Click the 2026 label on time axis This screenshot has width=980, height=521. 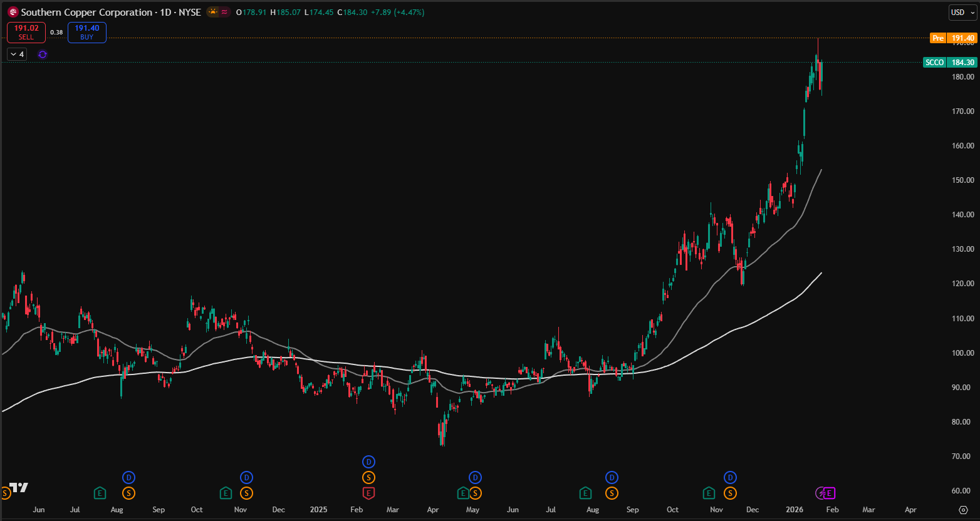(x=795, y=510)
